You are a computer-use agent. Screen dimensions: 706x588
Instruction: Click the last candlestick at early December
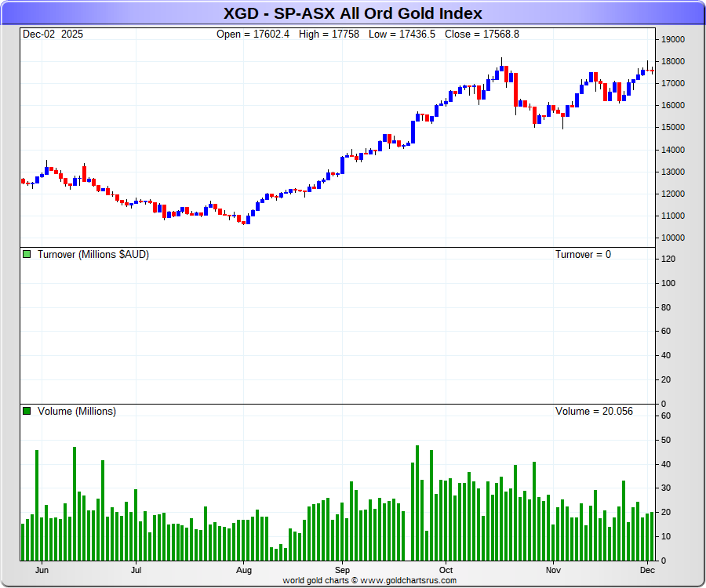tap(652, 71)
